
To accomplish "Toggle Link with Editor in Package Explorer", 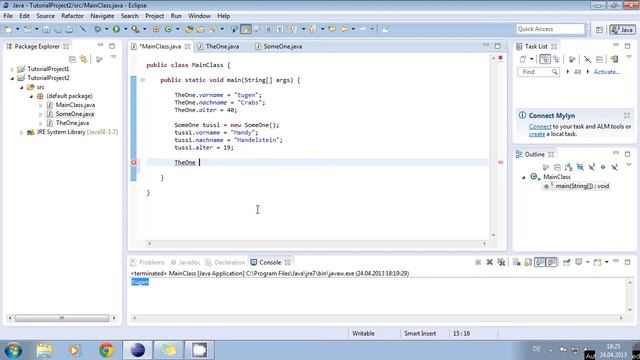I will pyautogui.click(x=84, y=60).
